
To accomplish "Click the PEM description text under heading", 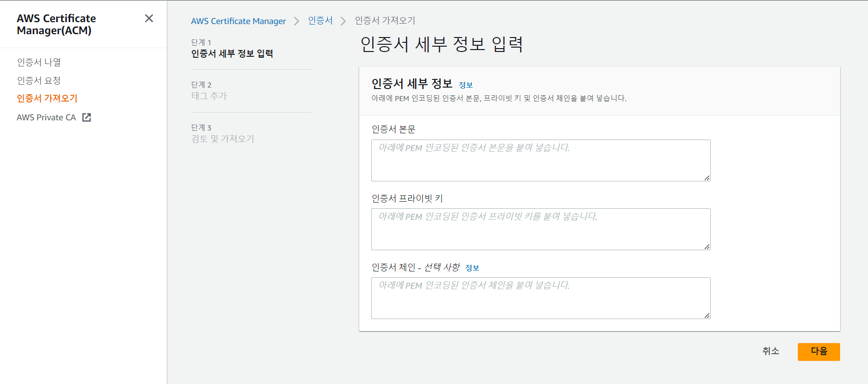I will pos(499,98).
